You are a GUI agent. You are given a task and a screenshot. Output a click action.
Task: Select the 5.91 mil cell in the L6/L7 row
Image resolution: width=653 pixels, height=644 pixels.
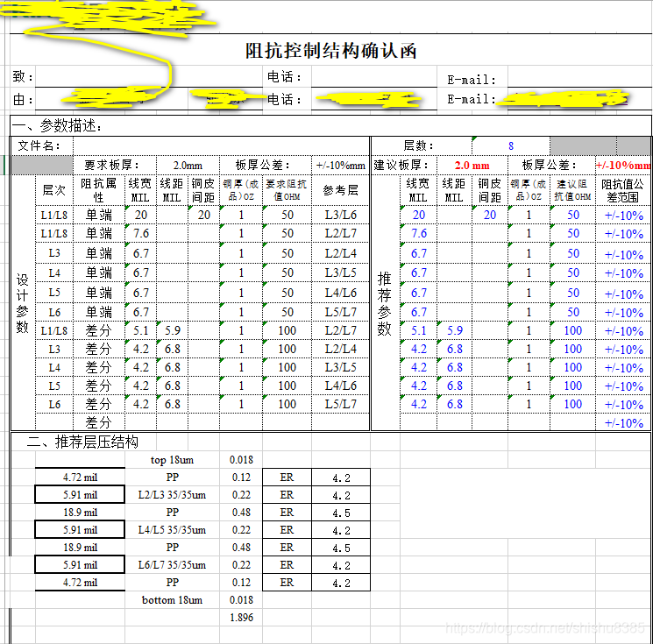80,565
